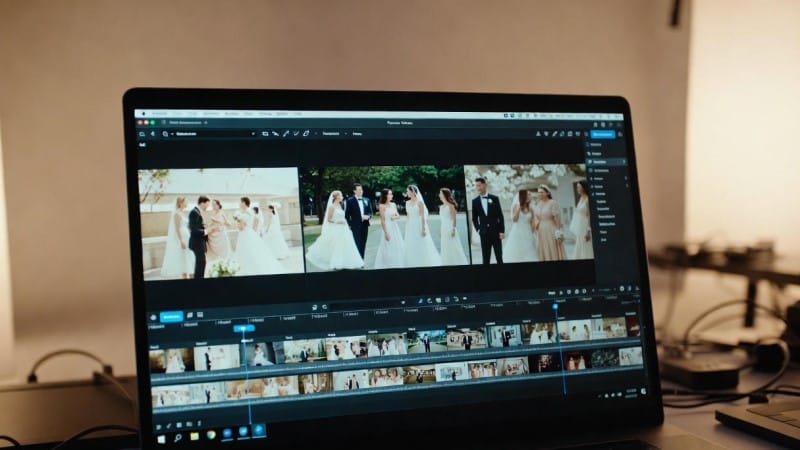Click the blue highlighted button at top right
This screenshot has height=450, width=800.
(x=603, y=134)
